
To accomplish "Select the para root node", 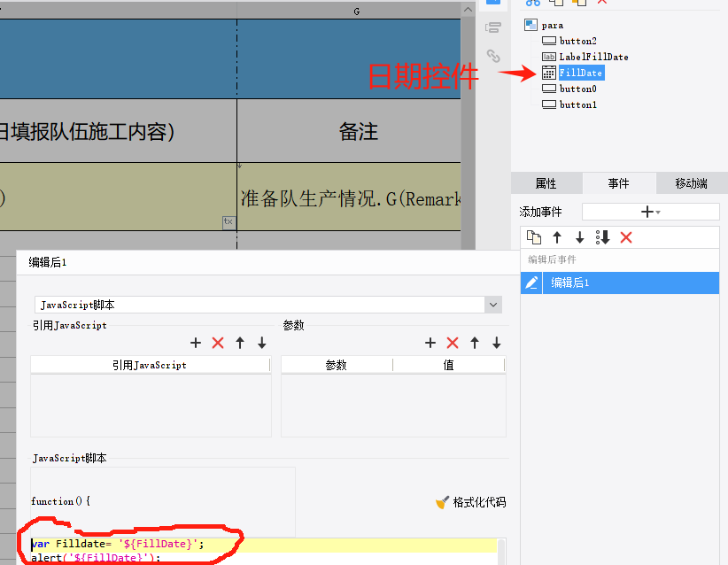I will point(552,25).
